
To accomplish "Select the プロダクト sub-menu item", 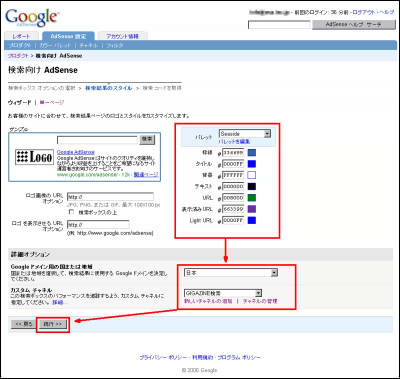I will 20,45.
